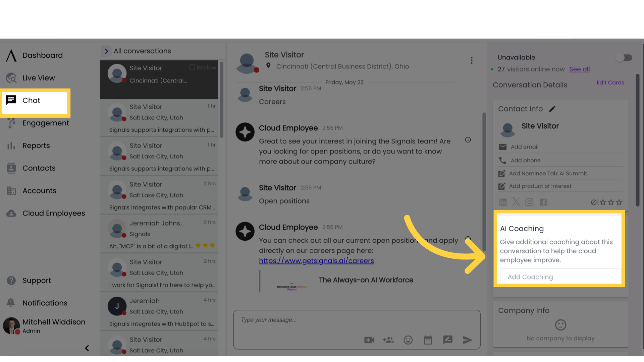Check the Review checkbox on first conversation
The height and width of the screenshot is (362, 644).
[192, 67]
